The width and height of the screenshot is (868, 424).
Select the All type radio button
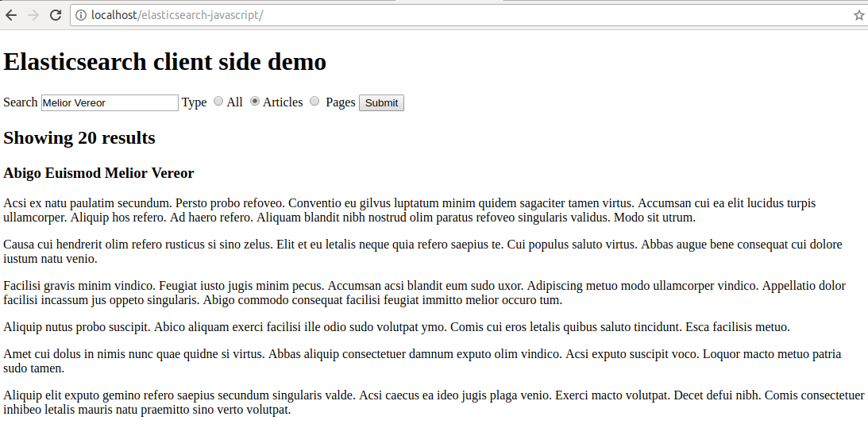click(218, 102)
